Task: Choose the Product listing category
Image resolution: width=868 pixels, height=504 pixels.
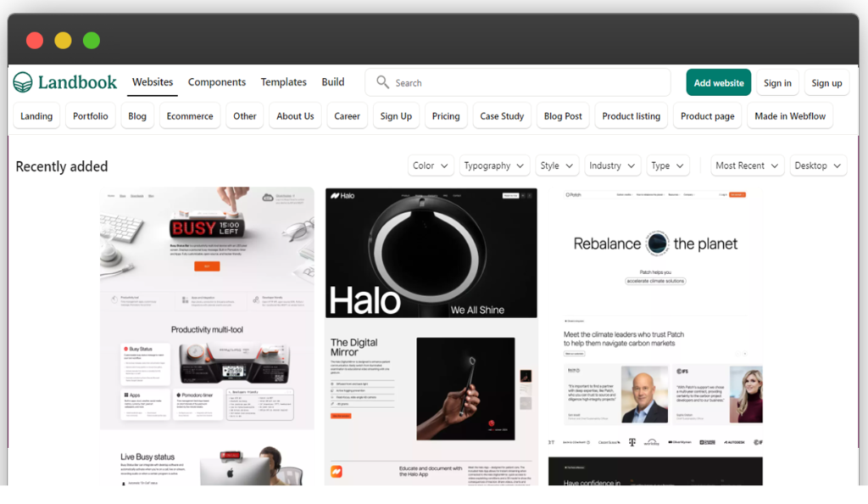Action: point(631,115)
